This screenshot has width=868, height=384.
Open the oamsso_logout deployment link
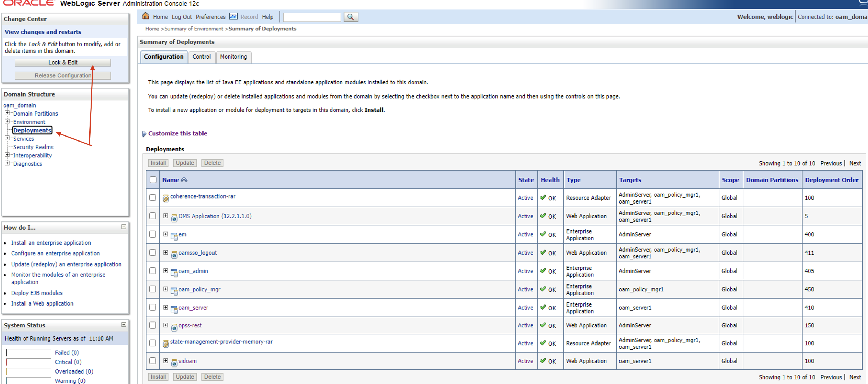tap(198, 253)
